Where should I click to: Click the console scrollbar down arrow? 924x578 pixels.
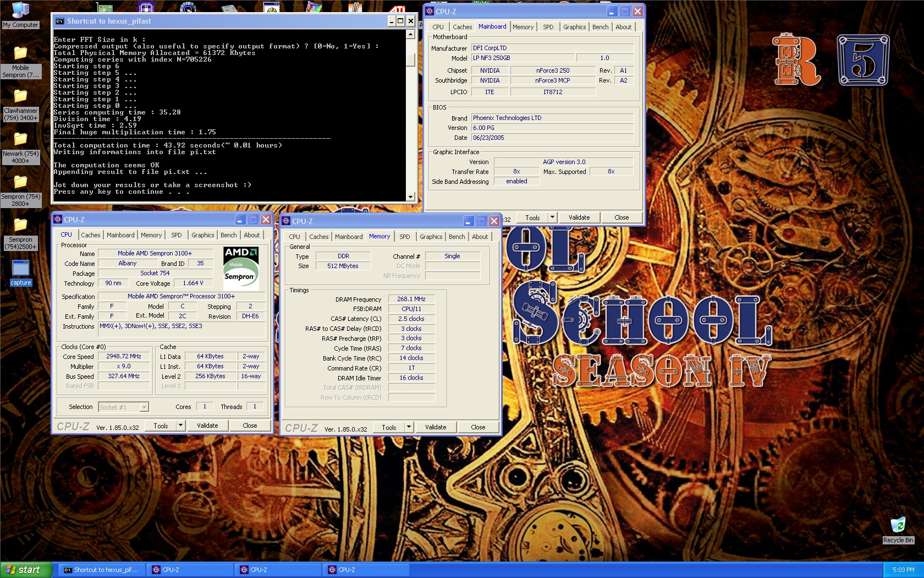tap(410, 197)
